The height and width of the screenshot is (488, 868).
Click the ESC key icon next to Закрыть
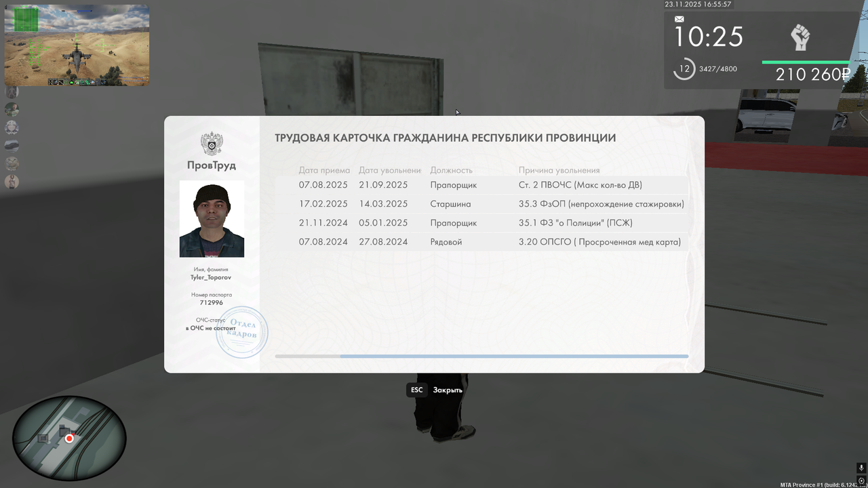click(416, 390)
